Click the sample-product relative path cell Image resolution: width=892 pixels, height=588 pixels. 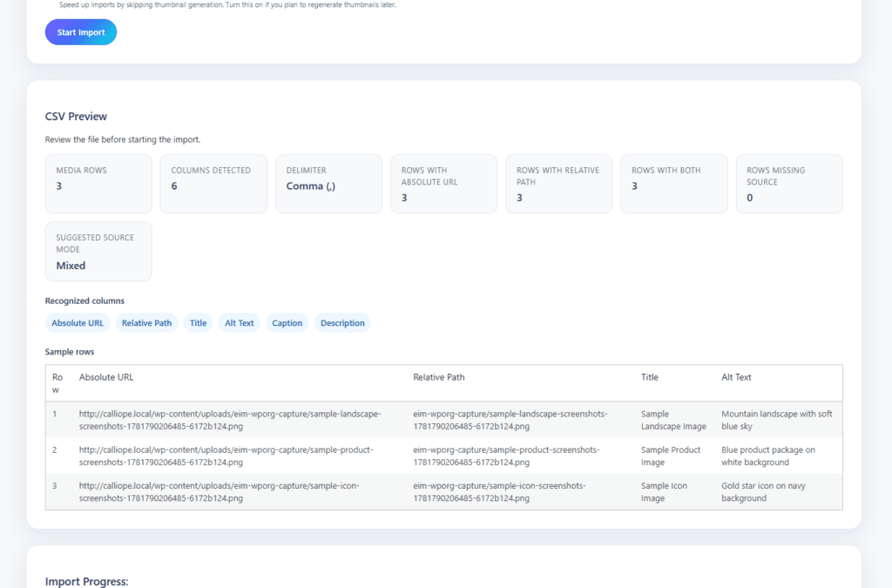point(506,456)
